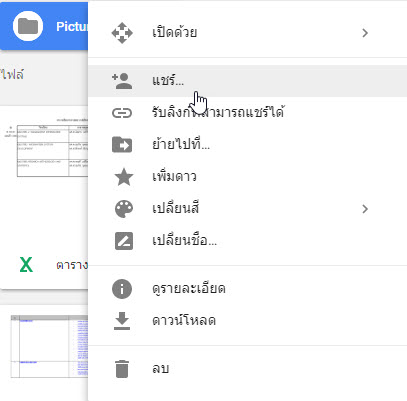Viewport: 407px width, 401px height.
Task: Select 'ดูรายละเอียด' menu item
Action: tap(247, 289)
